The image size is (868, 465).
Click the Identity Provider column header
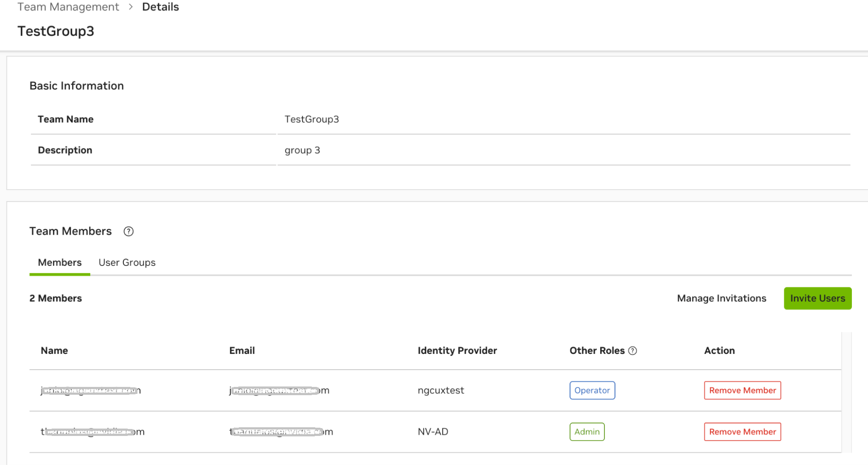pos(457,350)
